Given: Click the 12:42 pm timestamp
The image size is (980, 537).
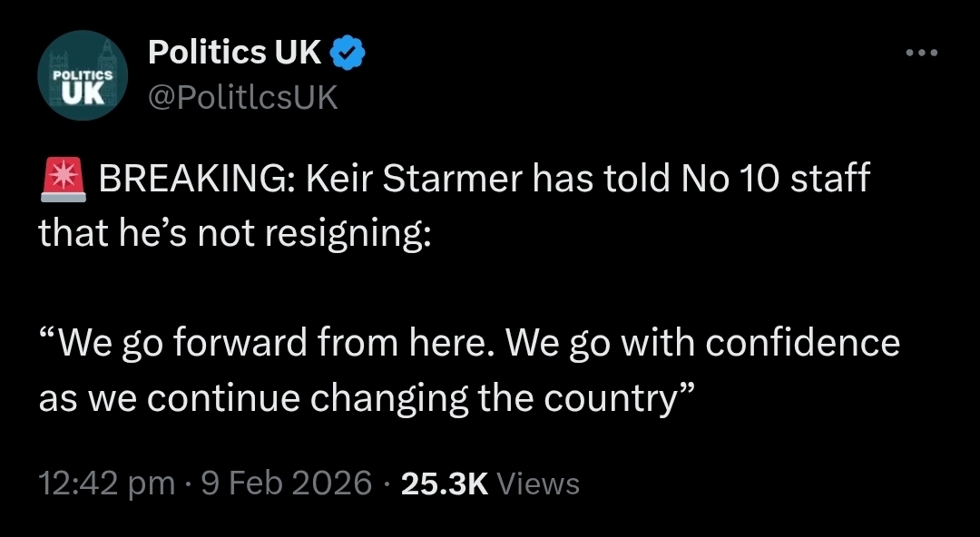Looking at the screenshot, I should (106, 483).
